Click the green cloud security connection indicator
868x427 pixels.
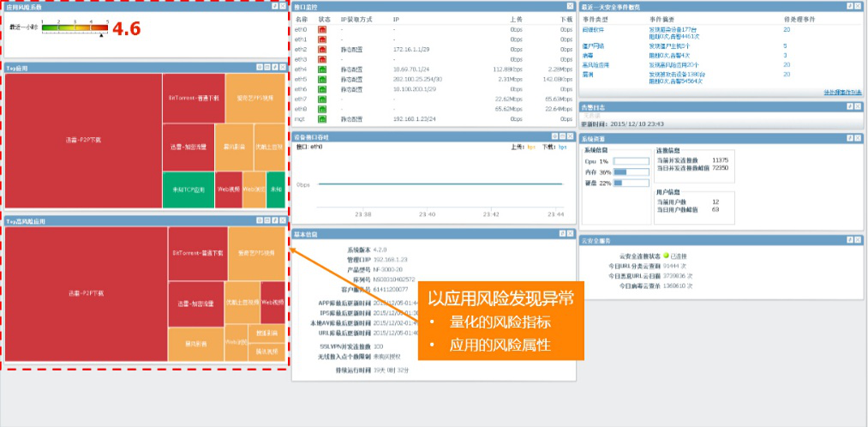[665, 256]
